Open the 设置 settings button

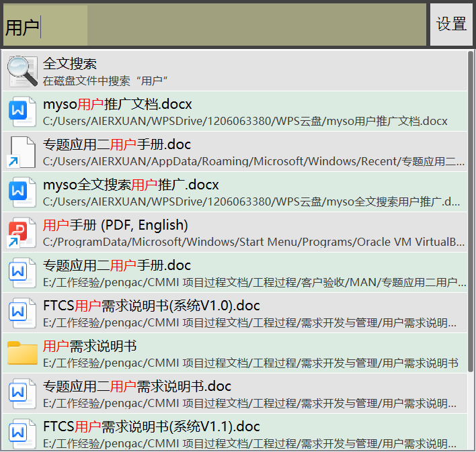(451, 25)
